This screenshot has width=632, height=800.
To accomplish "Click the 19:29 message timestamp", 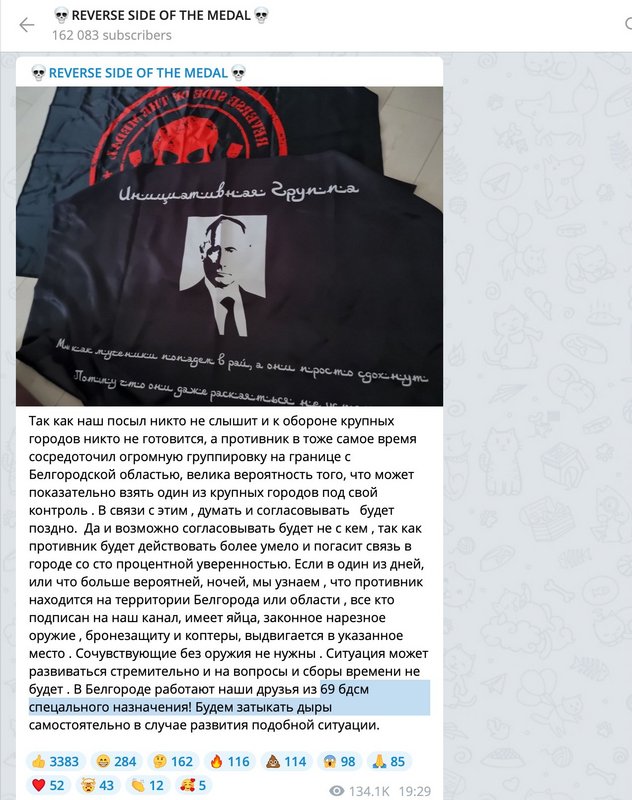I will click(415, 791).
